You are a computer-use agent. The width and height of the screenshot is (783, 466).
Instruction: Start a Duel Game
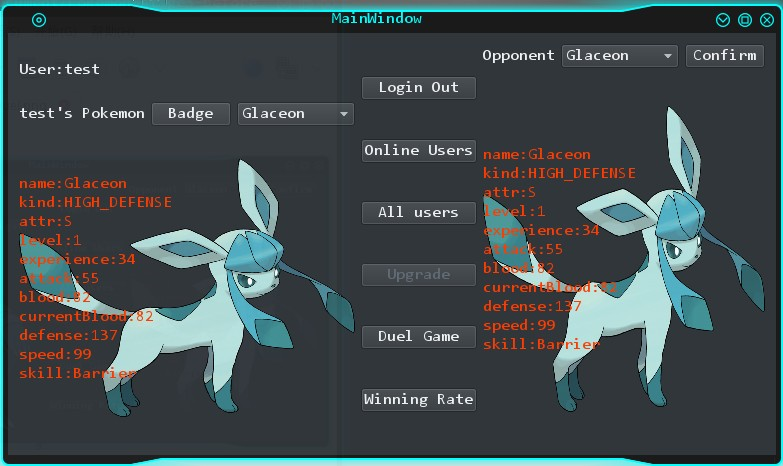point(418,337)
